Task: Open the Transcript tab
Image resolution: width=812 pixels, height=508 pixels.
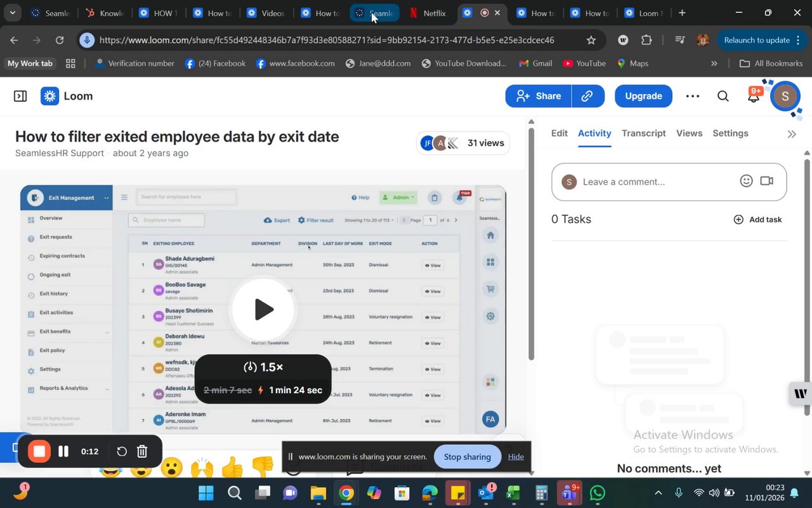Action: click(x=644, y=133)
